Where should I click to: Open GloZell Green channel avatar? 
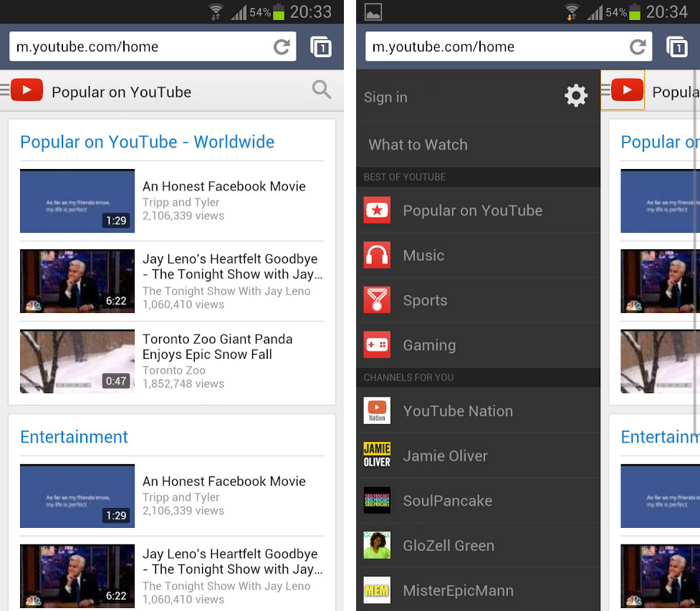[377, 545]
